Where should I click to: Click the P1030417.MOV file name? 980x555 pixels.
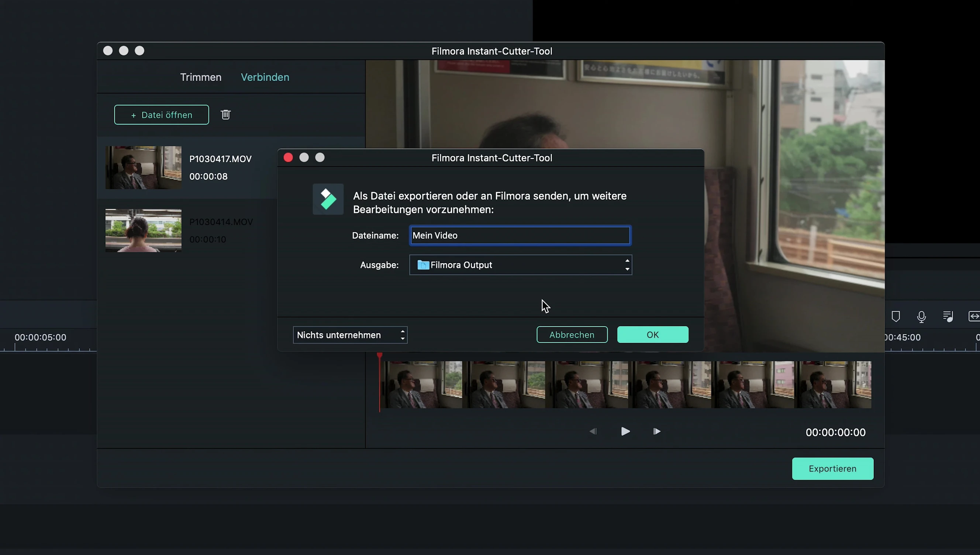tap(220, 159)
